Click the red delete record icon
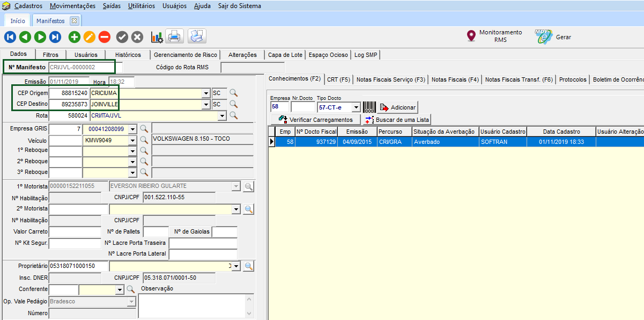The width and height of the screenshot is (644, 320). coord(105,37)
